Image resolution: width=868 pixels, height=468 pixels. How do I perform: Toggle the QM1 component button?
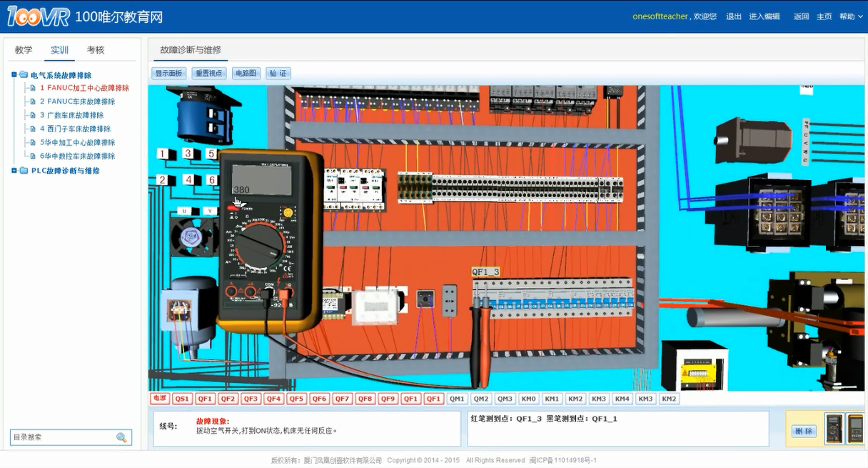457,399
